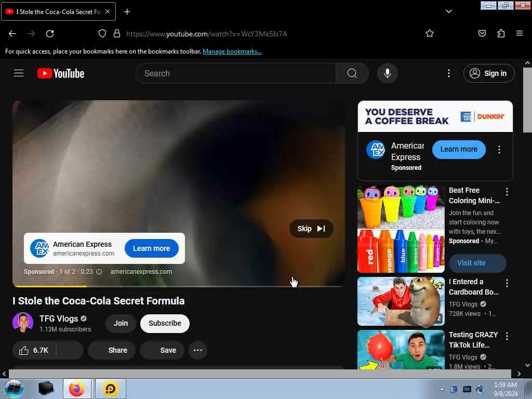Viewport: 532px width, 399px height.
Task: Open Save to Pocket icon
Action: point(482,33)
